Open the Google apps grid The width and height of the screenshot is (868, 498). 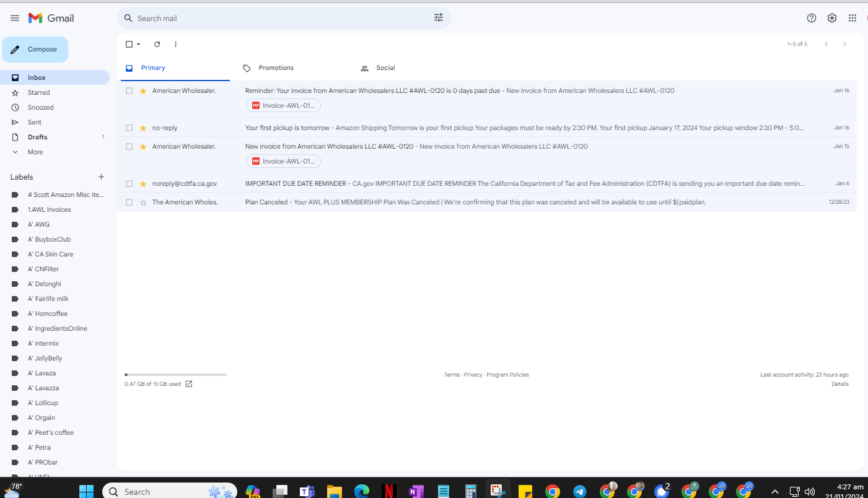pyautogui.click(x=853, y=18)
